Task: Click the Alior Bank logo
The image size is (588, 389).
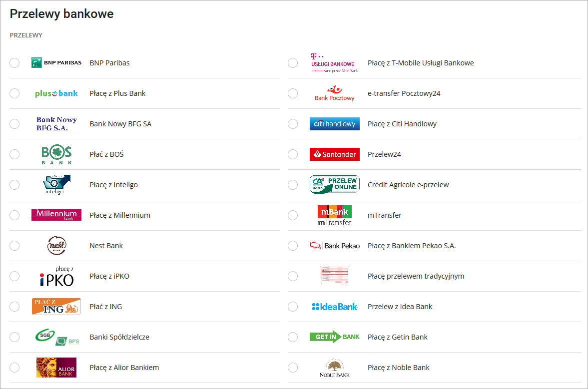Action: (x=56, y=368)
